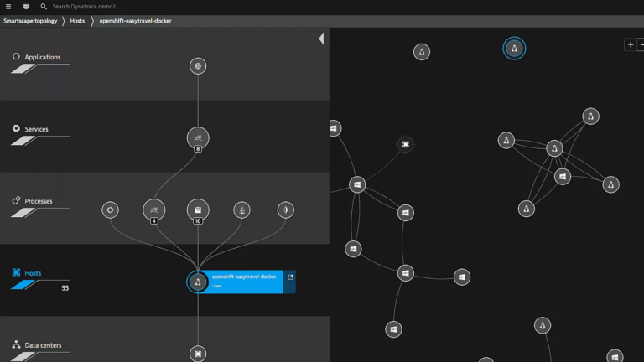Click the Linux host node left of the highlighted one
Screen dimensions: 644x362
[422, 52]
